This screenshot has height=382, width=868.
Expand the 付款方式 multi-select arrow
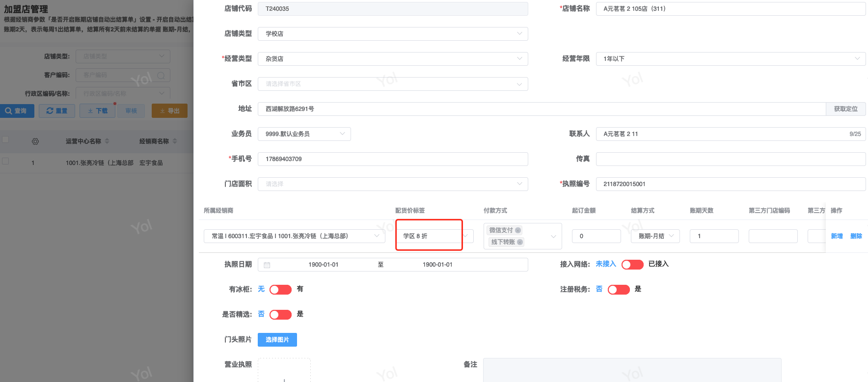[554, 237]
